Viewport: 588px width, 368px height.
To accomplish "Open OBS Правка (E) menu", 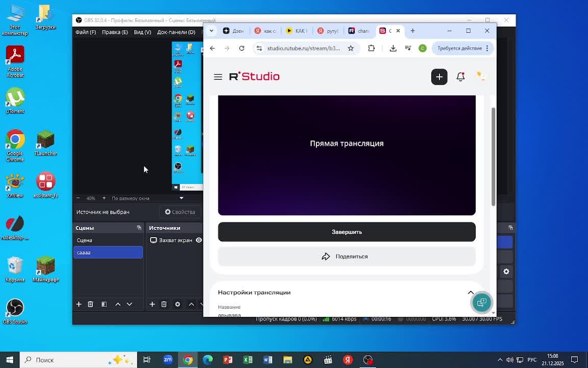I will [115, 32].
